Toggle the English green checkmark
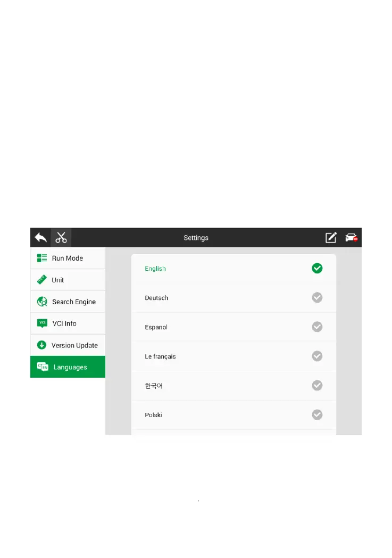Screen dimensions: 392x558 pos(317,268)
